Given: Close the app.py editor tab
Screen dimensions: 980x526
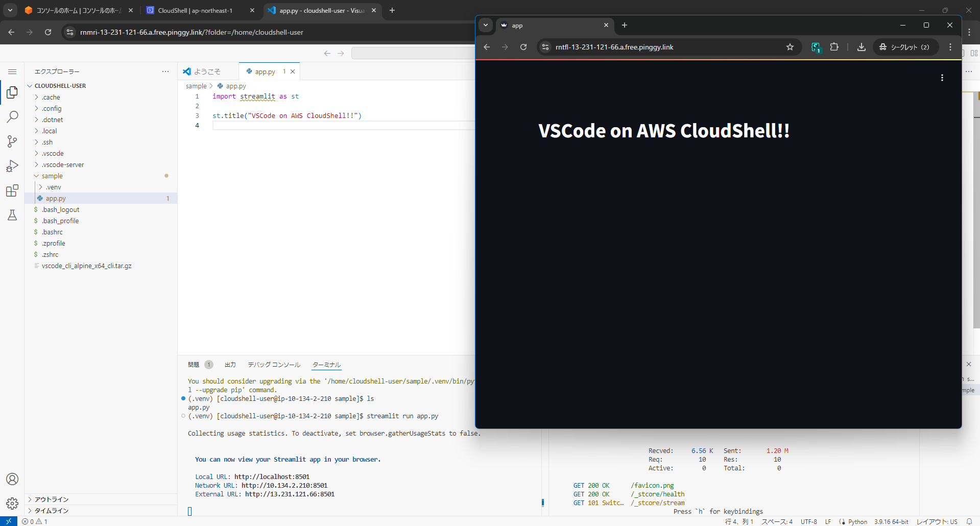Looking at the screenshot, I should click(x=293, y=71).
